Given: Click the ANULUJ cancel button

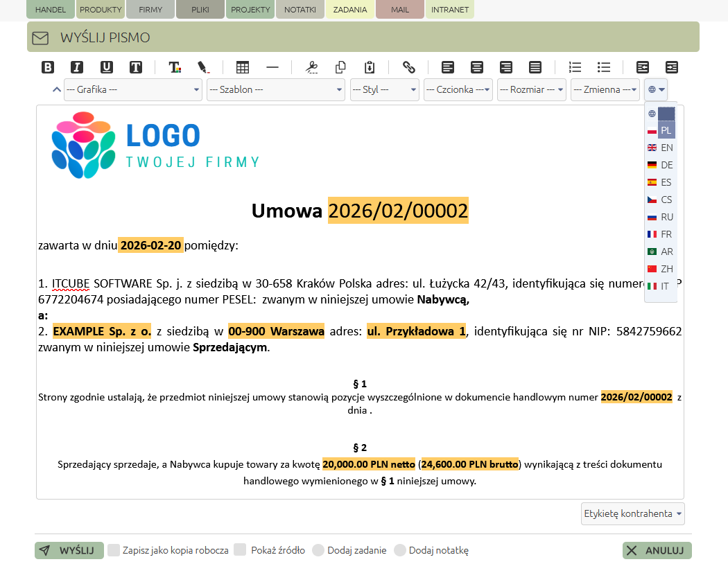Looking at the screenshot, I should pyautogui.click(x=657, y=550).
